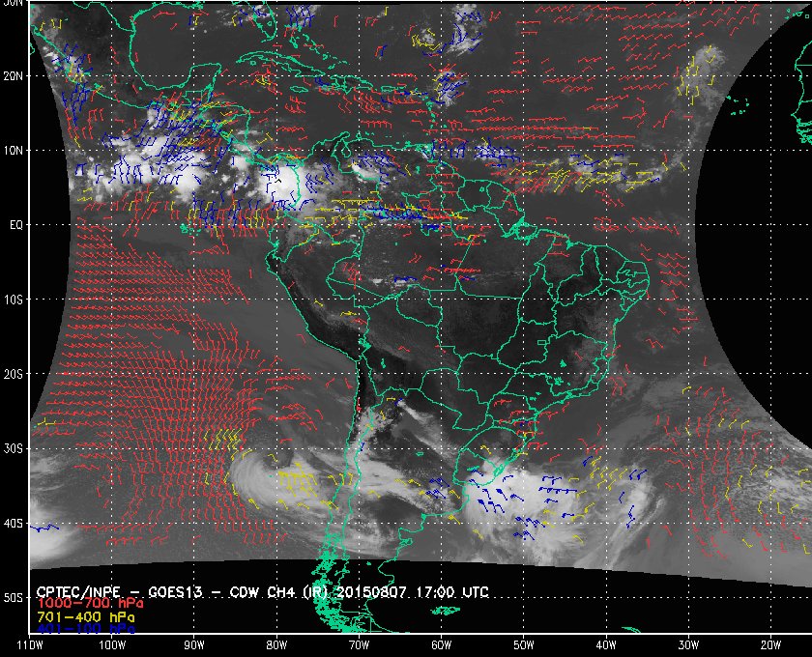Click the 60W longitude axis label
The height and width of the screenshot is (657, 812).
click(441, 645)
